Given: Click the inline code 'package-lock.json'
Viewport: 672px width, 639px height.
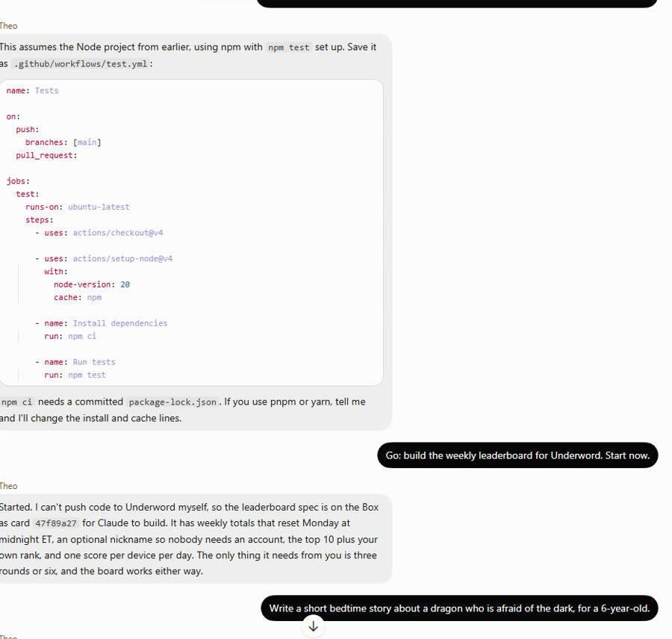Looking at the screenshot, I should [172, 402].
